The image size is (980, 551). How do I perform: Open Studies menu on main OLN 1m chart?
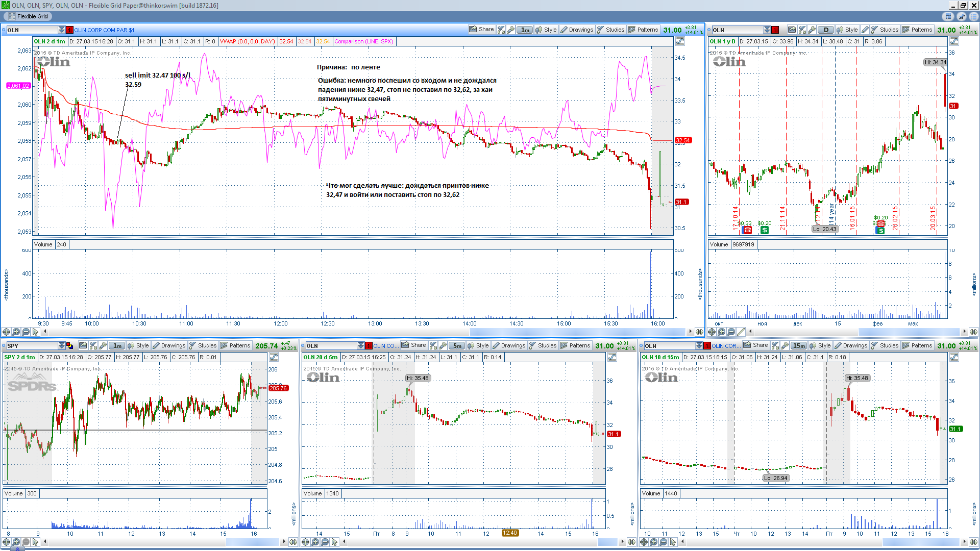[x=610, y=30]
